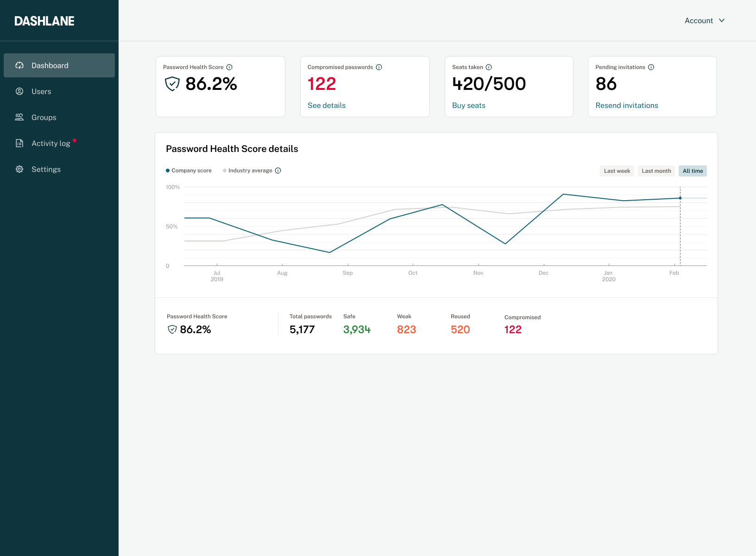Image resolution: width=756 pixels, height=556 pixels.
Task: Click the Buy seats link
Action: tap(468, 105)
